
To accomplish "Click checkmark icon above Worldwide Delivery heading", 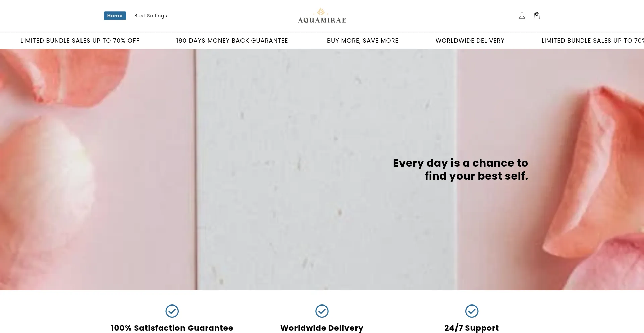I will [322, 311].
